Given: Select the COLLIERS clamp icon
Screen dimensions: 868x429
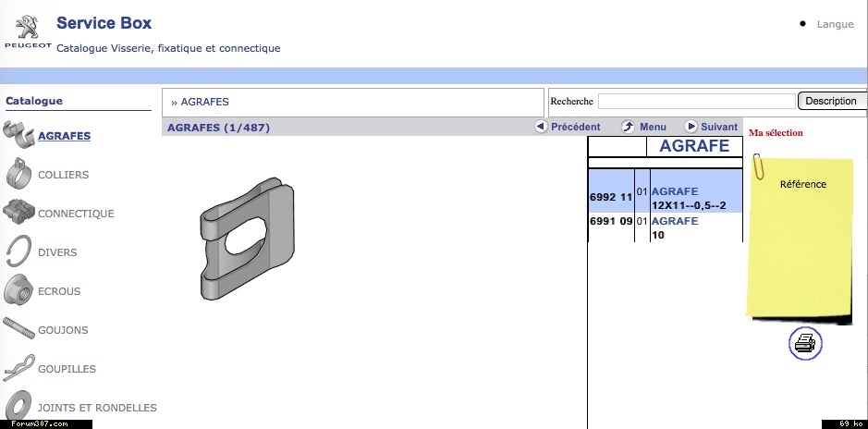Looking at the screenshot, I should (18, 174).
